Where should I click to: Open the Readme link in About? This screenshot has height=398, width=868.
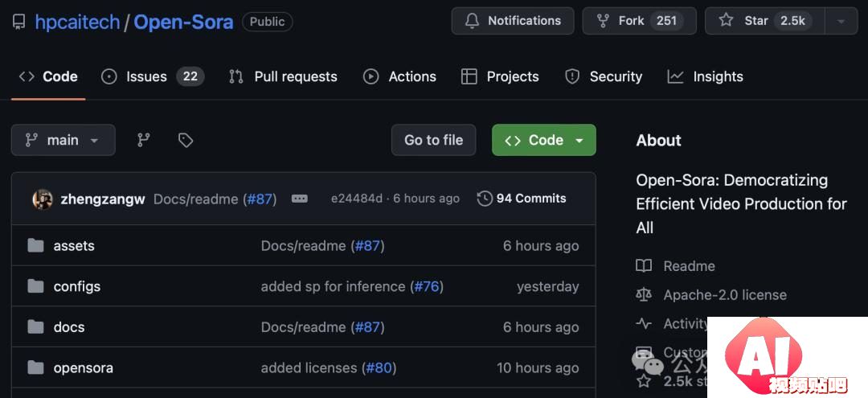coord(690,266)
